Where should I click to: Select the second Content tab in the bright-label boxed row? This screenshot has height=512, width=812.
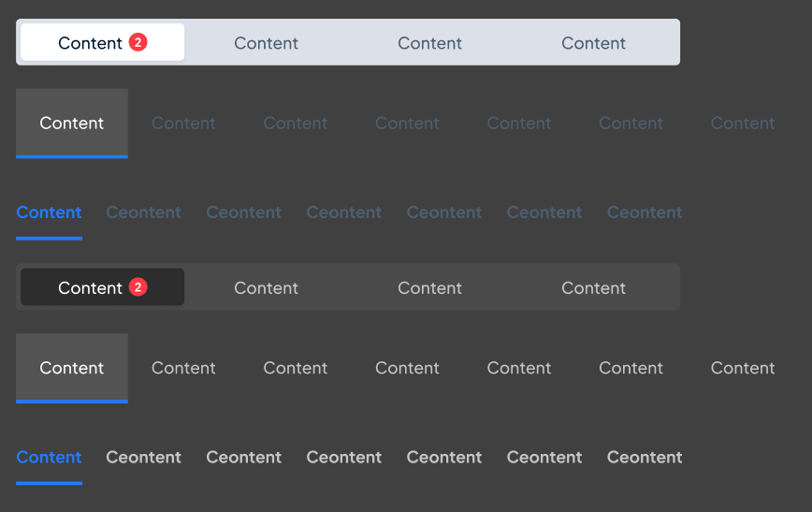(183, 368)
